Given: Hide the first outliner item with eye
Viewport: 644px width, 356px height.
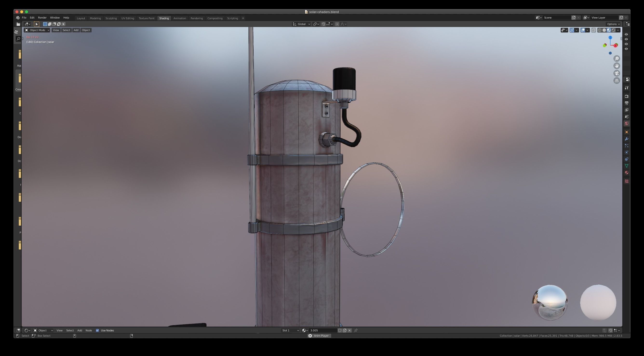Looking at the screenshot, I should click(x=626, y=34).
